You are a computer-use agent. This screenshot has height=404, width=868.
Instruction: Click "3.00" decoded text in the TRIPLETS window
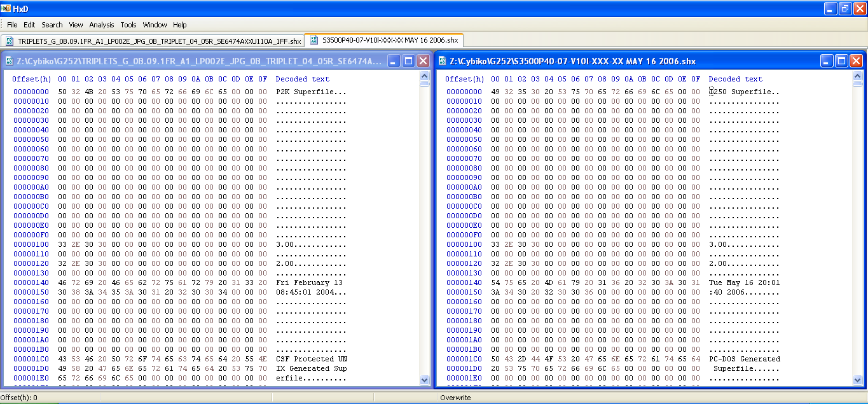285,244
